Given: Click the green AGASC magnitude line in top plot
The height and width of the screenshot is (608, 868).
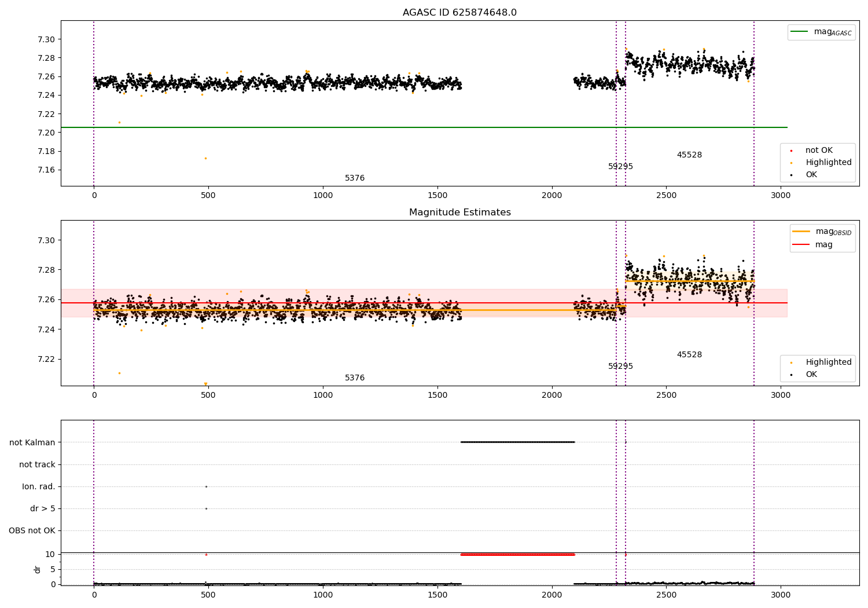Looking at the screenshot, I should (424, 127).
